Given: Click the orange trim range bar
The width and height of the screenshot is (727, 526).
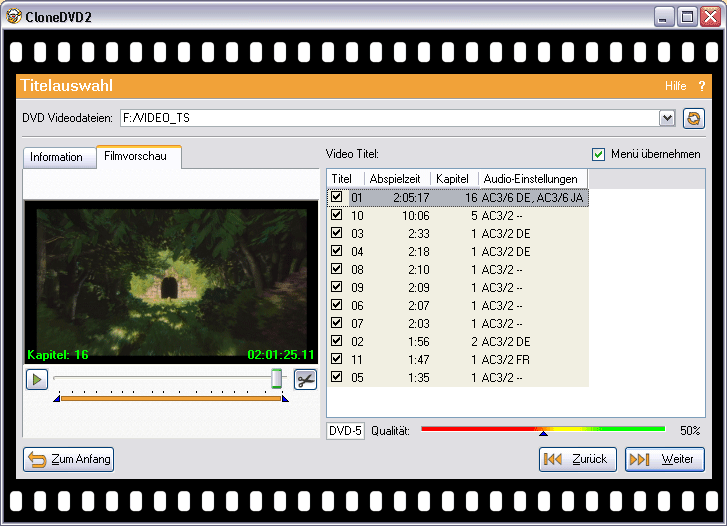Looking at the screenshot, I should pyautogui.click(x=171, y=398).
